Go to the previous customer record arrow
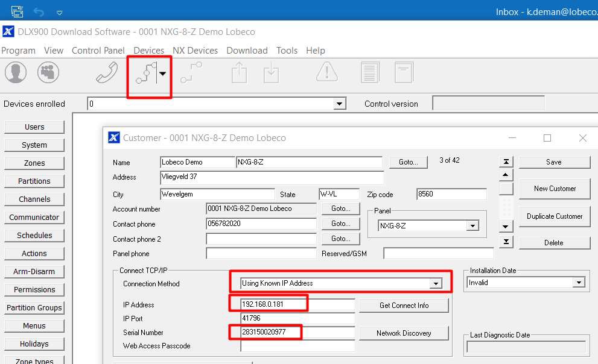The width and height of the screenshot is (598, 364). tap(506, 175)
